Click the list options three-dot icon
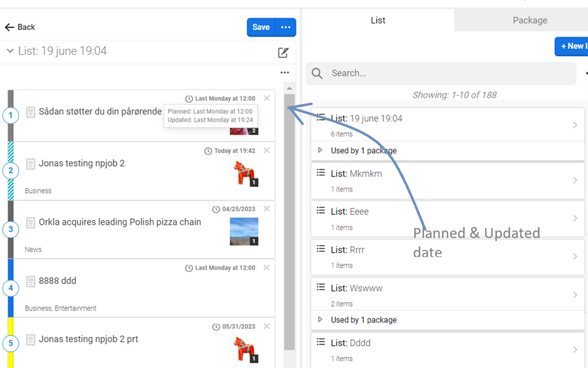The width and height of the screenshot is (588, 368). (284, 73)
